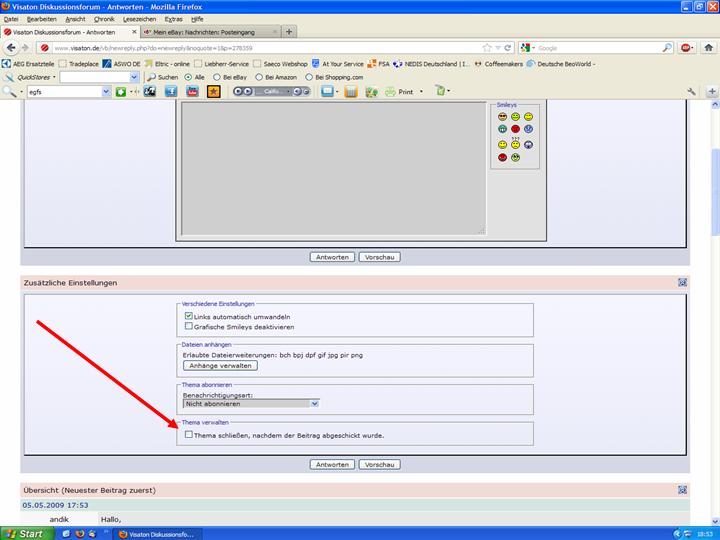
Task: Open the Firefox home page icon
Action: (709, 48)
